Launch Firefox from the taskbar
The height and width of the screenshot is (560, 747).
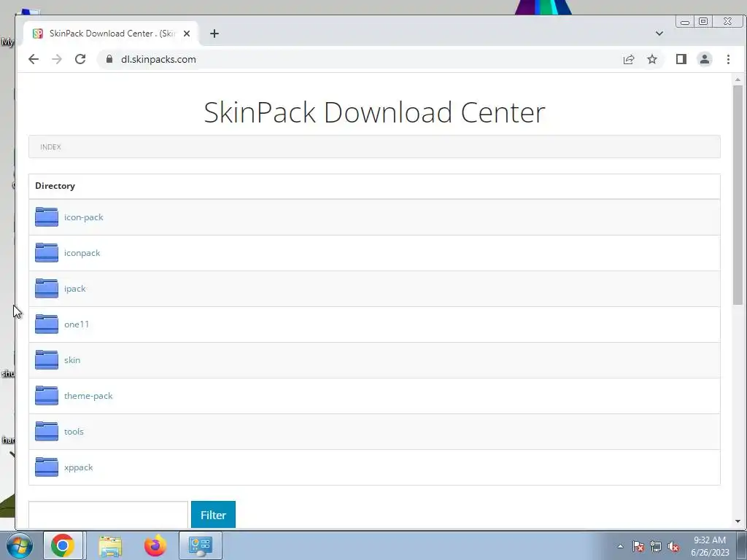pos(155,545)
